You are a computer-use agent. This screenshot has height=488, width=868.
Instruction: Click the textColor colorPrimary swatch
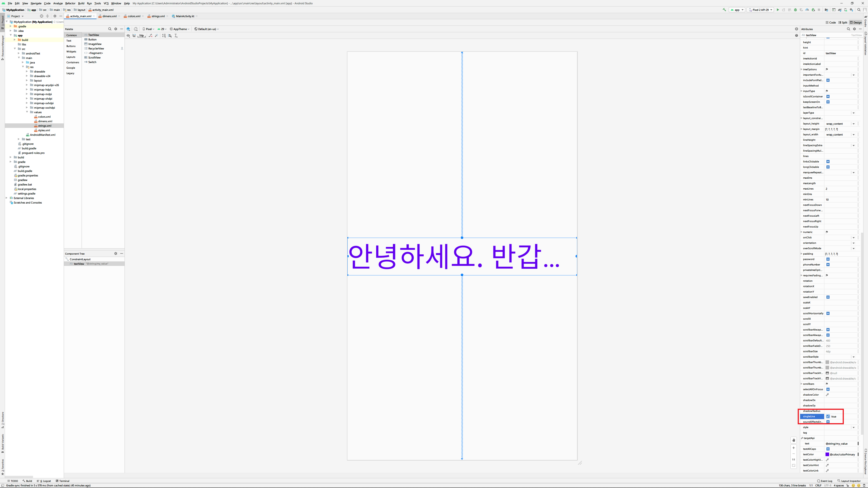[827, 454]
